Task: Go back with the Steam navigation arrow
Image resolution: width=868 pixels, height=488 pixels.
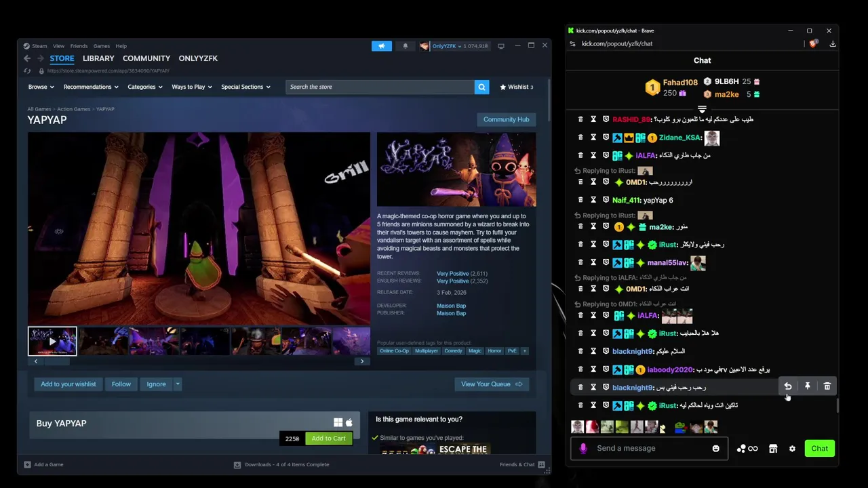Action: tap(27, 58)
